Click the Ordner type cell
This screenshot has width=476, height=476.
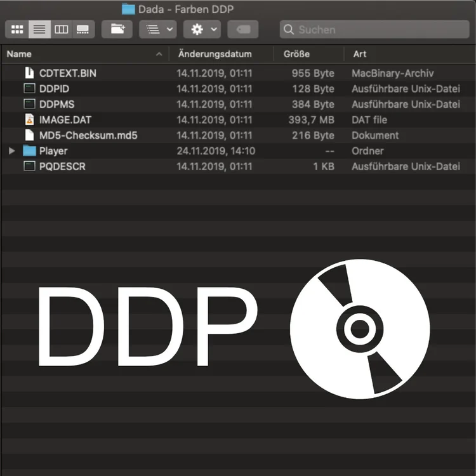(x=367, y=151)
